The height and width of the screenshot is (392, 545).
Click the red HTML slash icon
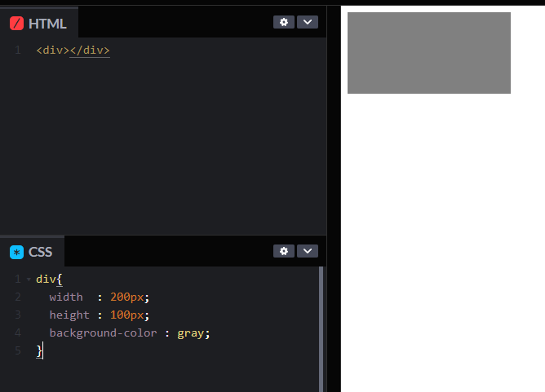click(16, 24)
